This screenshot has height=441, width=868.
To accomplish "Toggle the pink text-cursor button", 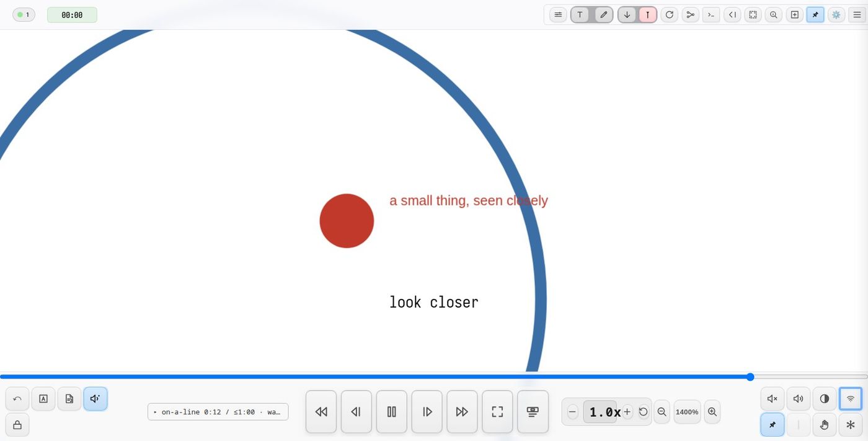I will pyautogui.click(x=648, y=15).
